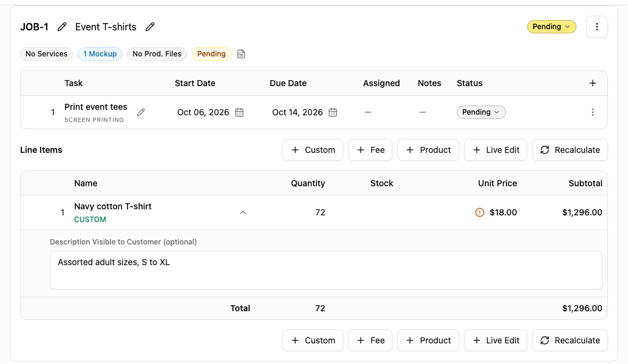Click the green CUSTOM label
This screenshot has height=364, width=628.
click(x=90, y=220)
